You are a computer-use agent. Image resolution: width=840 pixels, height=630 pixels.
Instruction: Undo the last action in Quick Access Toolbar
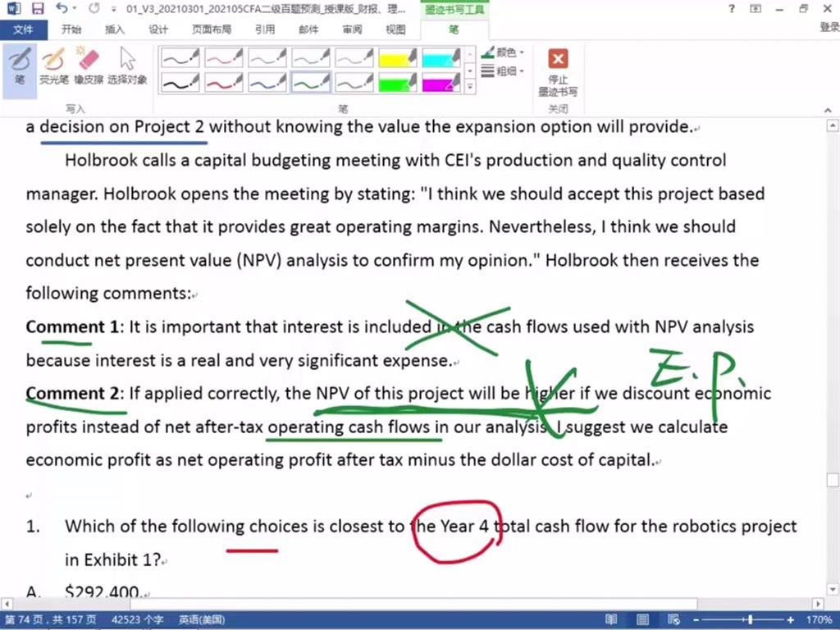tap(62, 8)
